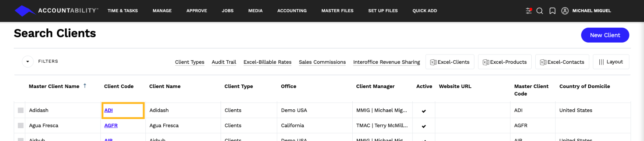Viewport: 644px width, 141px height.
Task: Open the Time & Tasks menu
Action: (123, 11)
